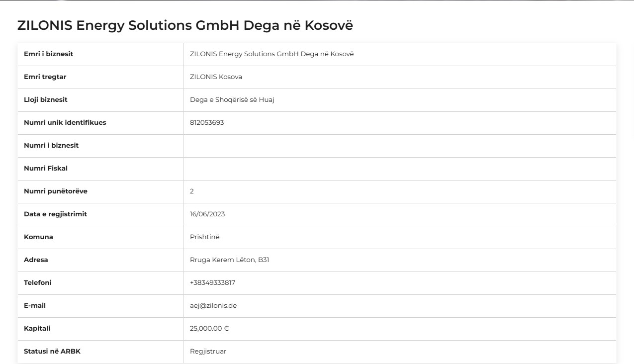Click the municipality value Prishtinë

(x=204, y=237)
